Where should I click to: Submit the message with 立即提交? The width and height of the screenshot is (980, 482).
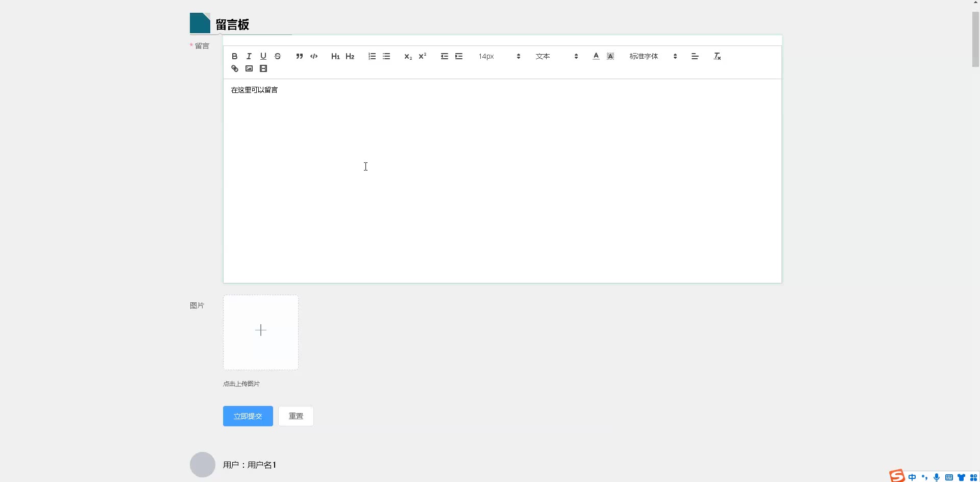point(248,416)
